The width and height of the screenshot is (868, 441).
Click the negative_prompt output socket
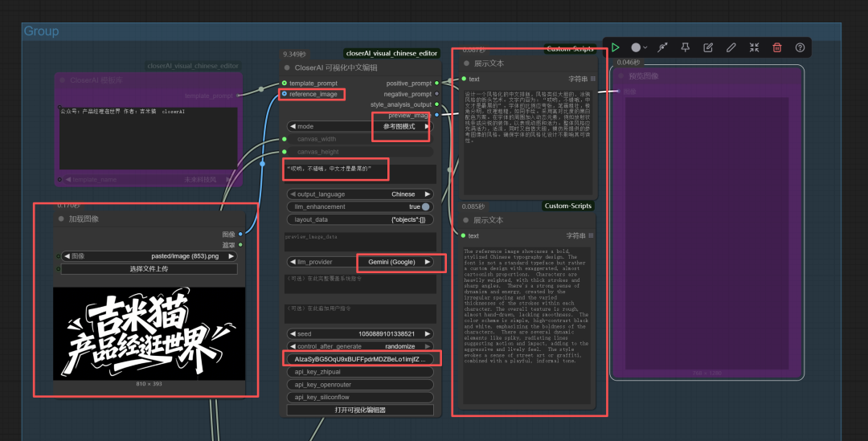(436, 94)
